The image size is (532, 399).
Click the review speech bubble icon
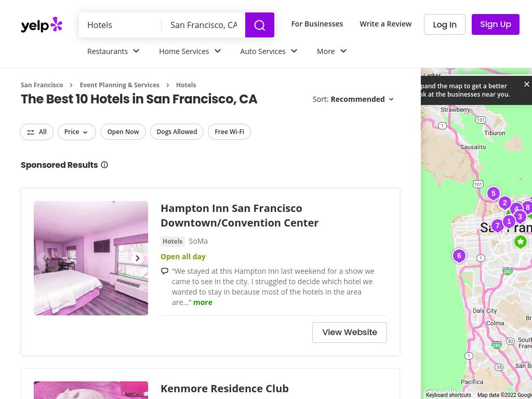[x=165, y=271]
